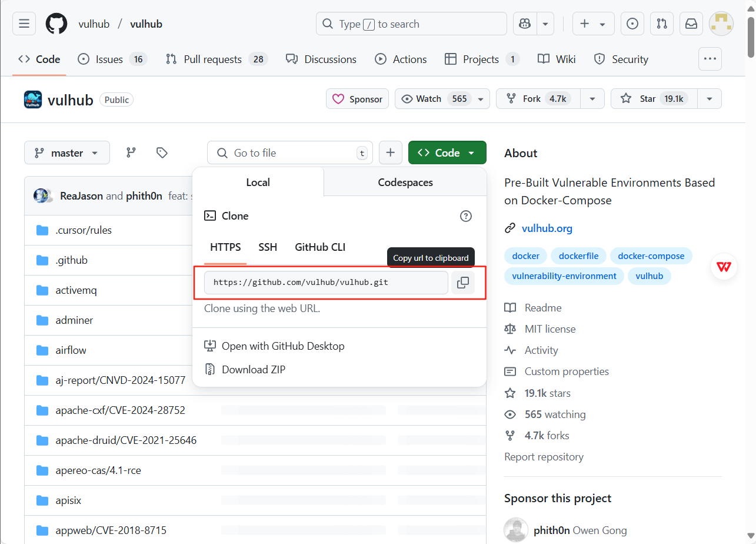This screenshot has width=756, height=544.
Task: Click the activemq folder icon
Action: point(42,290)
